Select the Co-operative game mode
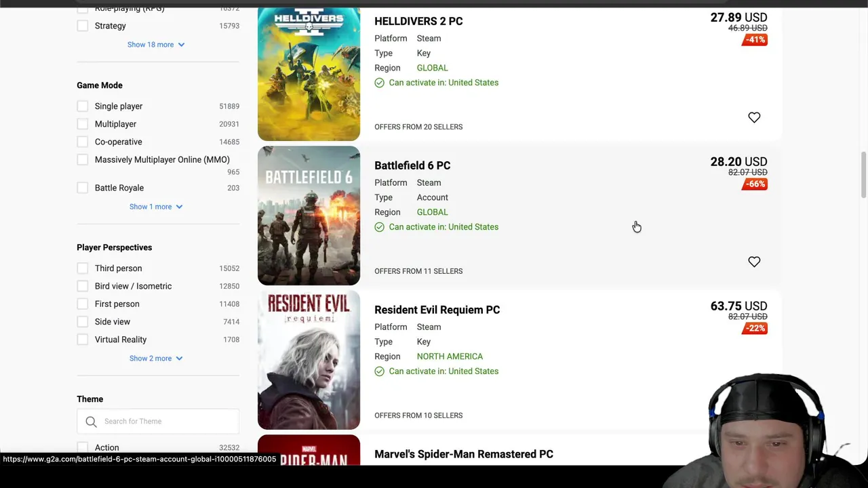This screenshot has width=868, height=488. pyautogui.click(x=83, y=142)
